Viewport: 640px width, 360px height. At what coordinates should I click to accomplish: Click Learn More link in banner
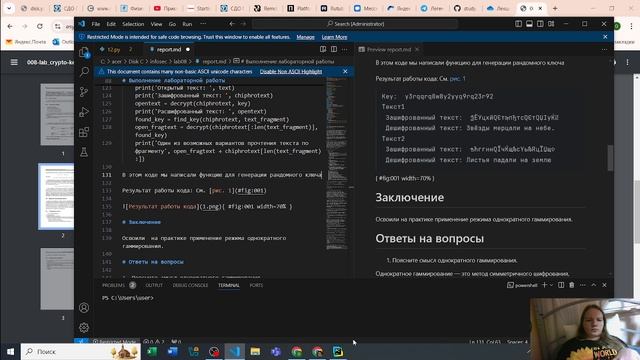(334, 37)
